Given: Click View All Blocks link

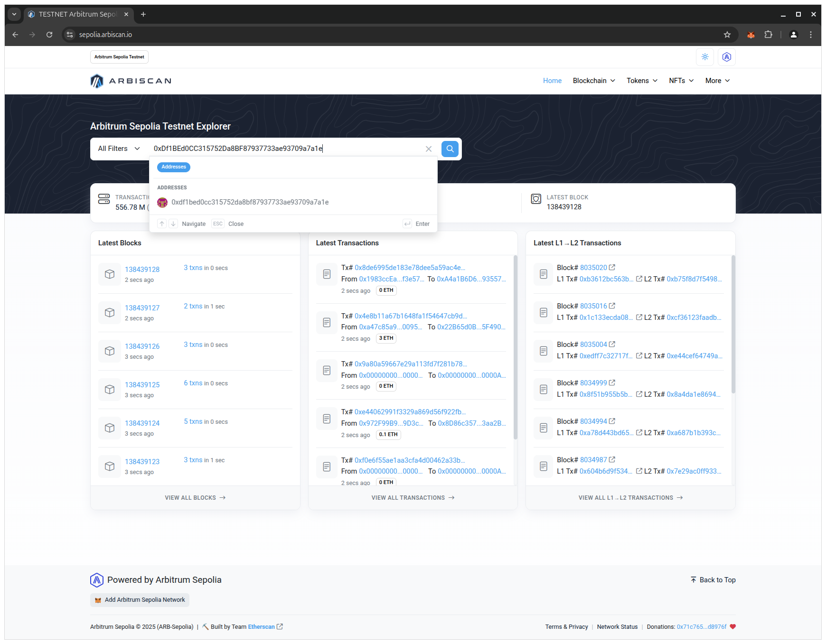Looking at the screenshot, I should click(x=195, y=498).
